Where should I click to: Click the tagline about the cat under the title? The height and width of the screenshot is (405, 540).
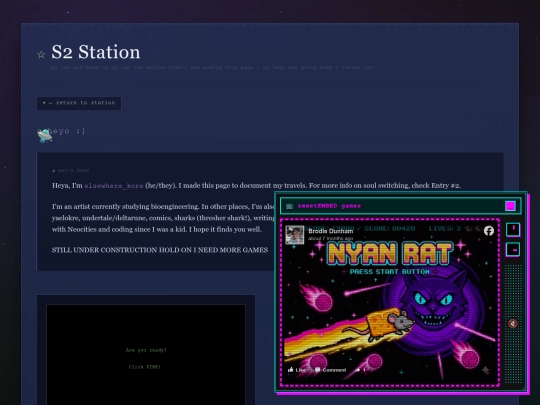pyautogui.click(x=212, y=68)
